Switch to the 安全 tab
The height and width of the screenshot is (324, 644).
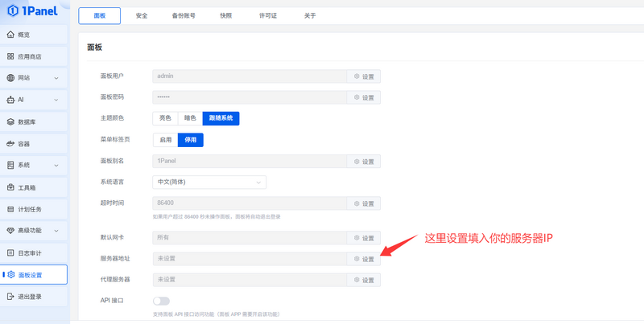click(x=142, y=16)
